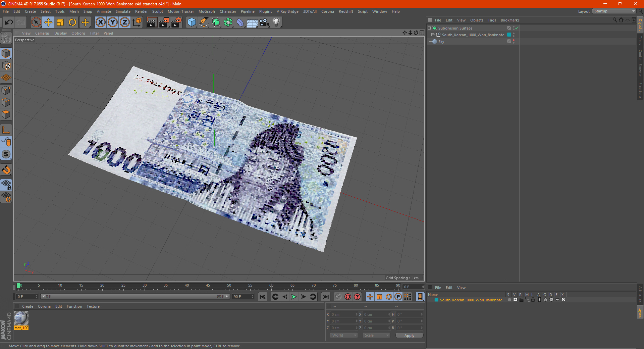The height and width of the screenshot is (349, 644).
Task: Select the Move tool in toolbar
Action: click(48, 22)
